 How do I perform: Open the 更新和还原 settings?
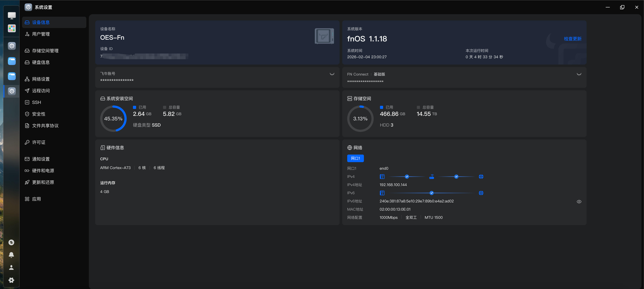coord(43,182)
